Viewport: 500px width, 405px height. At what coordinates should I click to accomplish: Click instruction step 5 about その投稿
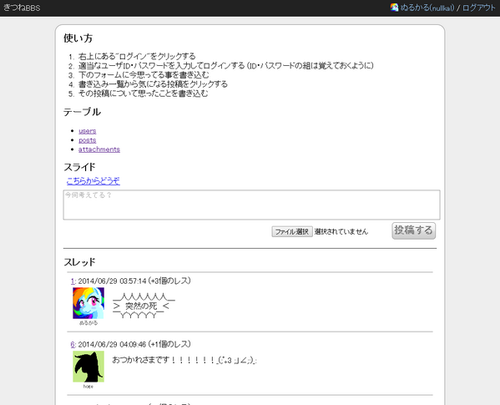coord(143,94)
